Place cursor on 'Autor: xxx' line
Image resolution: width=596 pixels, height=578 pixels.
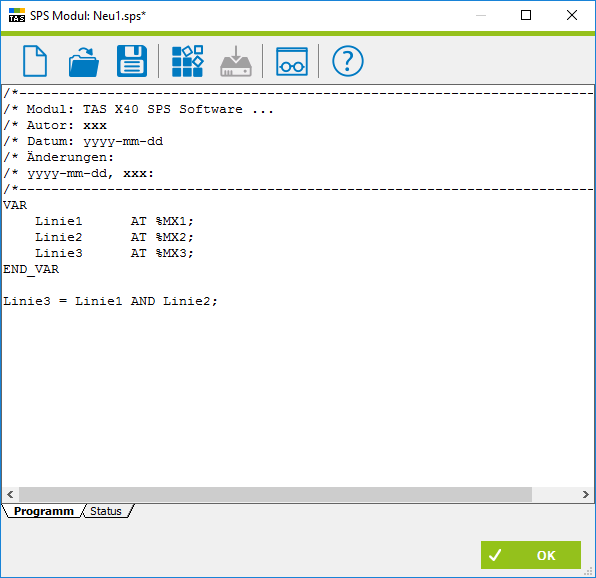[55, 125]
